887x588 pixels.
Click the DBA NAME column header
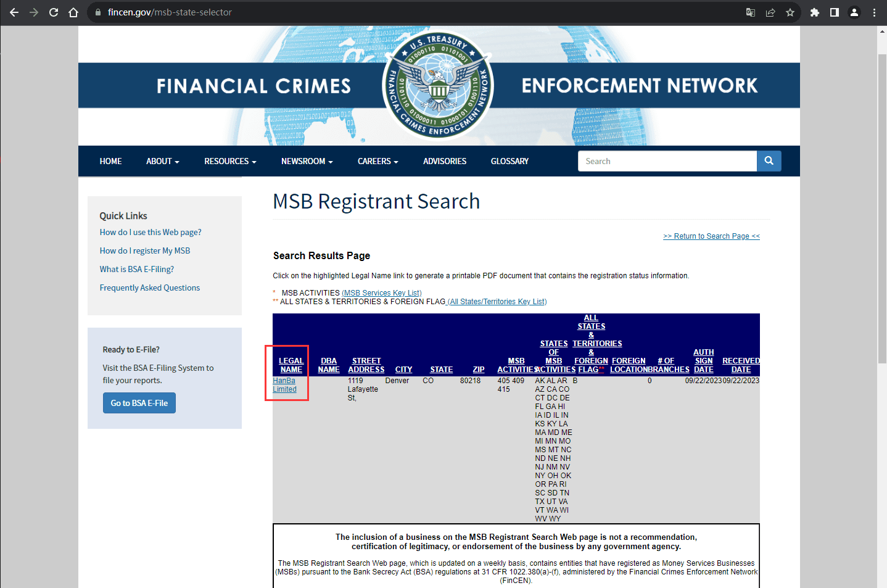coord(329,365)
